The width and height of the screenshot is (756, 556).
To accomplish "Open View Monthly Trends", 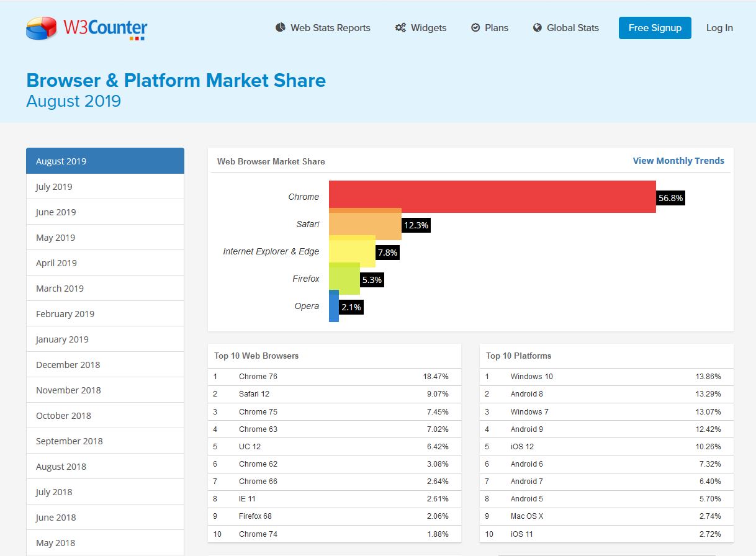I will pos(678,160).
